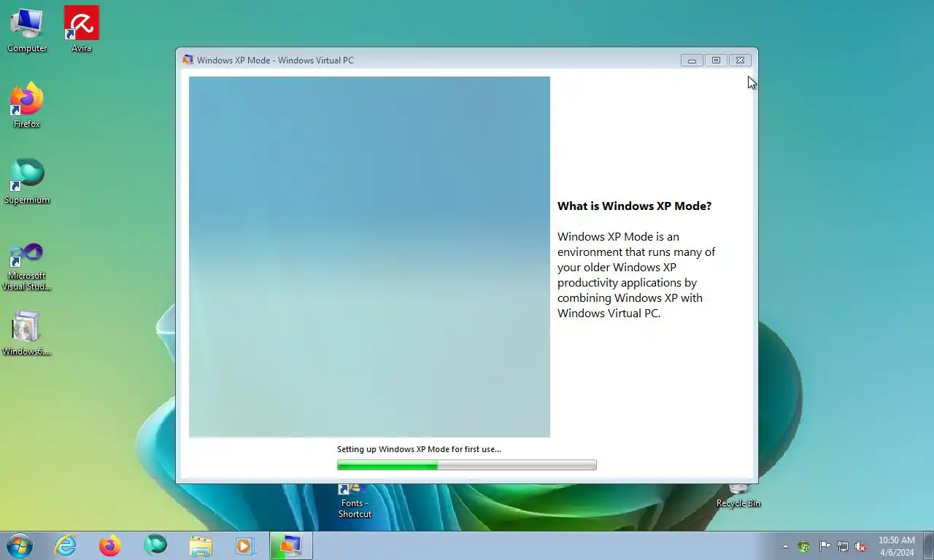Launch Firefox from the taskbar
Viewport: 934px width, 560px height.
coord(110,545)
